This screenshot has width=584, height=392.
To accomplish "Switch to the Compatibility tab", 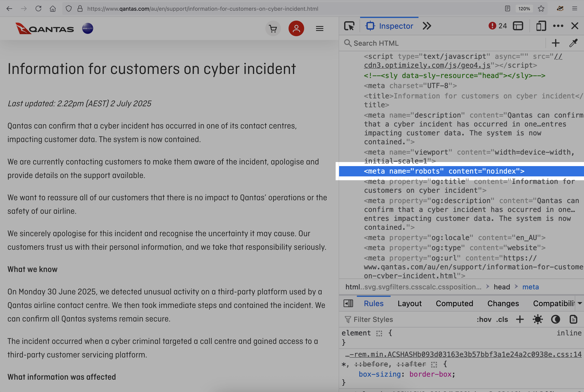I will 554,303.
